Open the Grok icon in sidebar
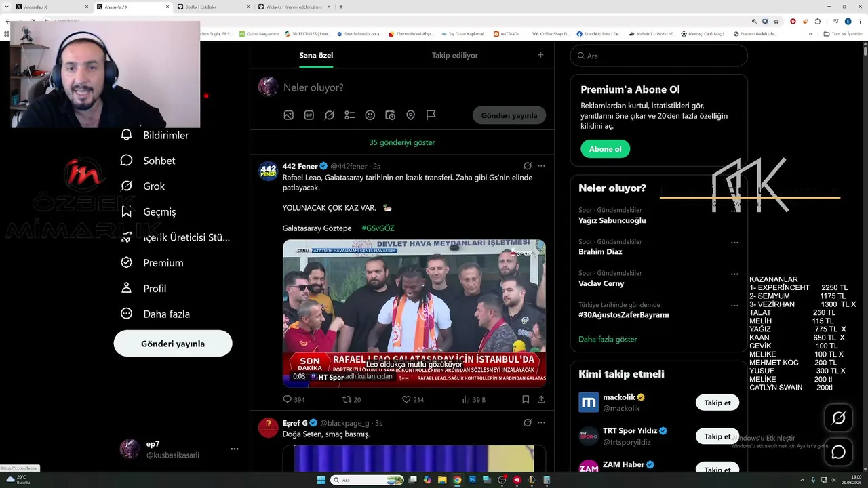This screenshot has height=488, width=868. [126, 186]
